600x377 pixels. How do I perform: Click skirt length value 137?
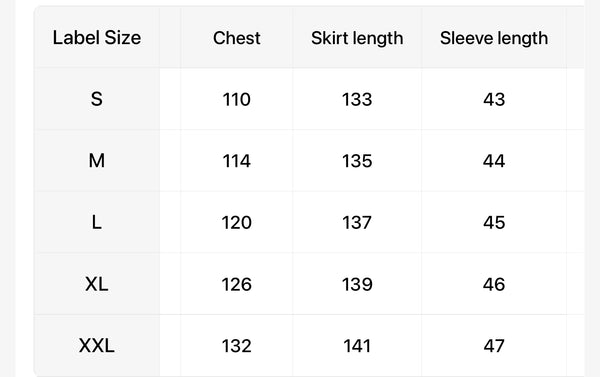coord(357,222)
